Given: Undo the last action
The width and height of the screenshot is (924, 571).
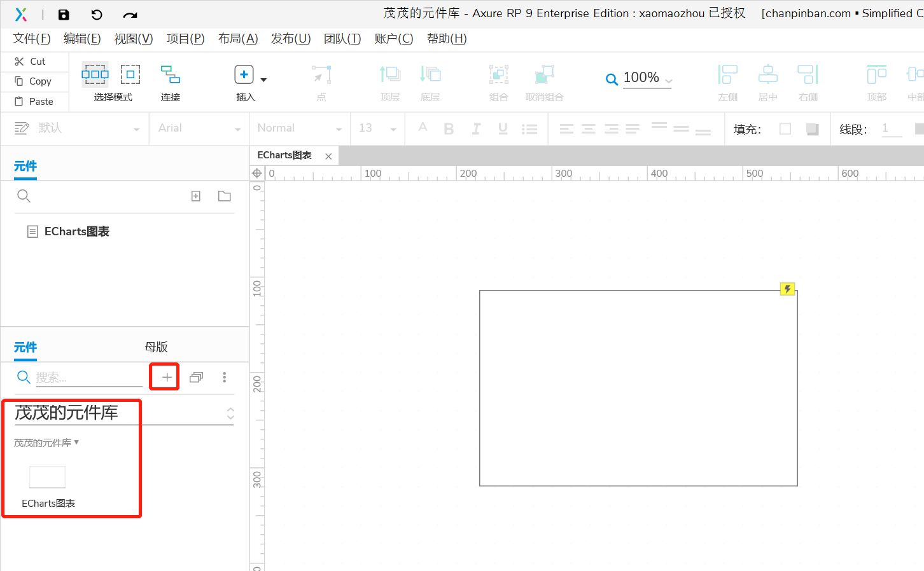Looking at the screenshot, I should (97, 15).
